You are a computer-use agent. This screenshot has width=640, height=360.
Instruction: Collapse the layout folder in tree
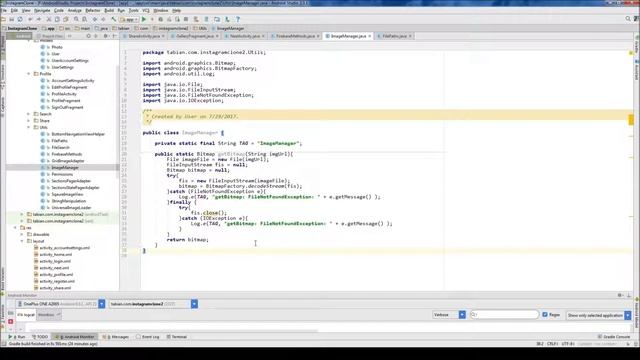pos(22,241)
